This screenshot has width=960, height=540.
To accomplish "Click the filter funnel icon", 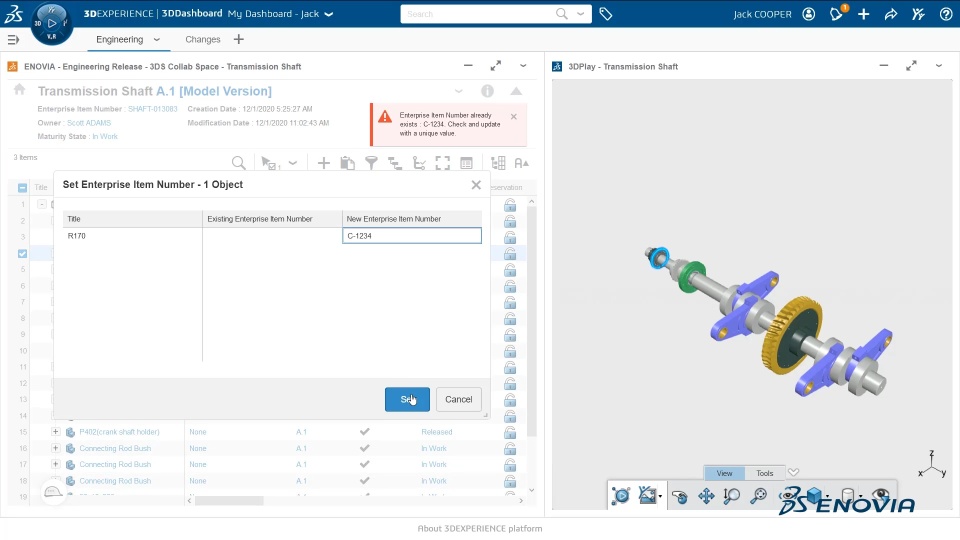I will point(371,163).
